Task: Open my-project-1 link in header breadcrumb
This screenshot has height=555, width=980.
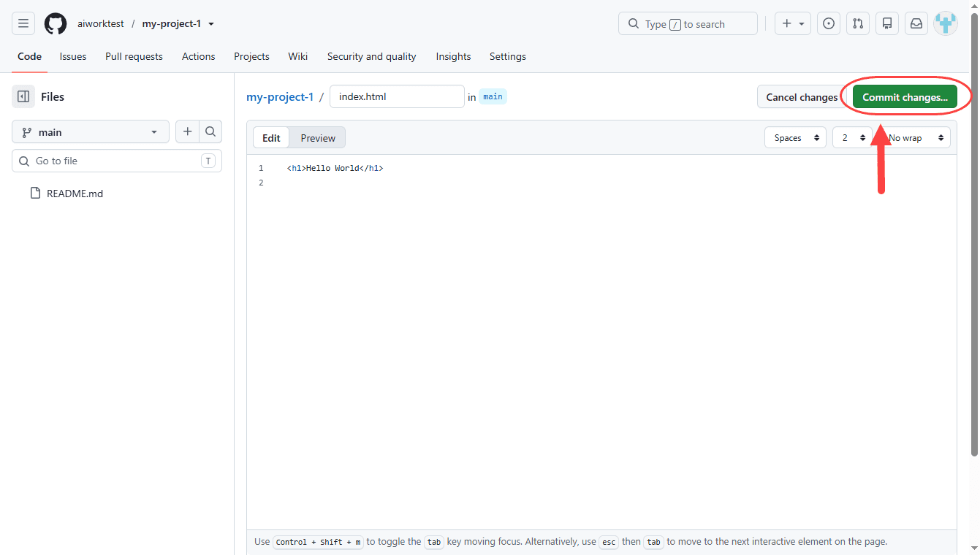Action: click(x=172, y=24)
